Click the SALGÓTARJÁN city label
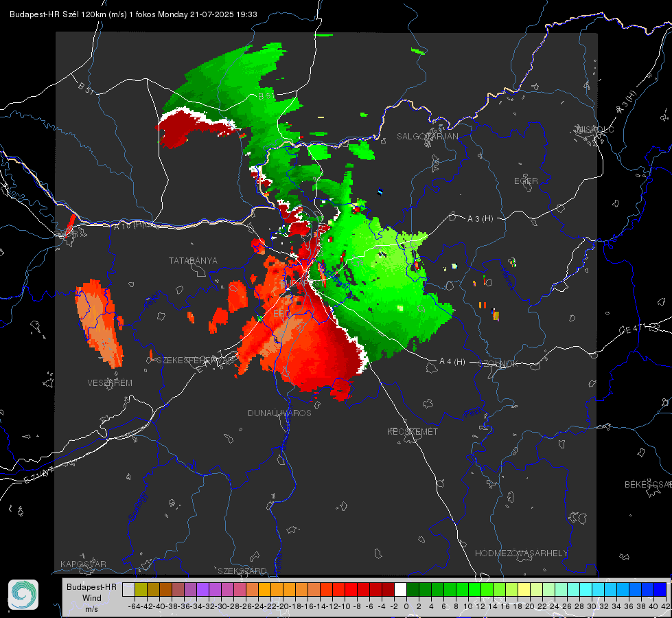 (427, 137)
